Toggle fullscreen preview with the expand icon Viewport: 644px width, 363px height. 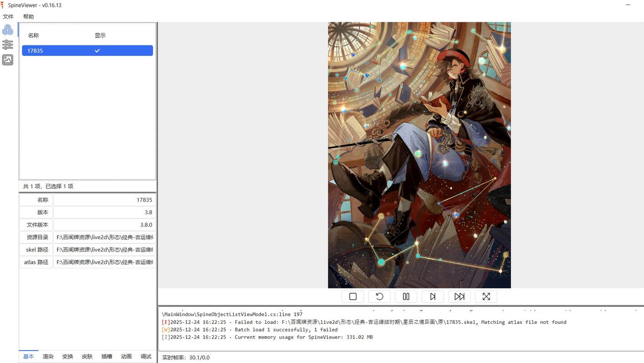point(486,297)
